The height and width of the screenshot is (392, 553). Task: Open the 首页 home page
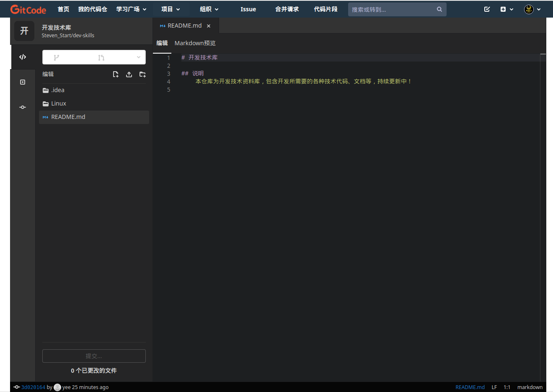click(63, 9)
